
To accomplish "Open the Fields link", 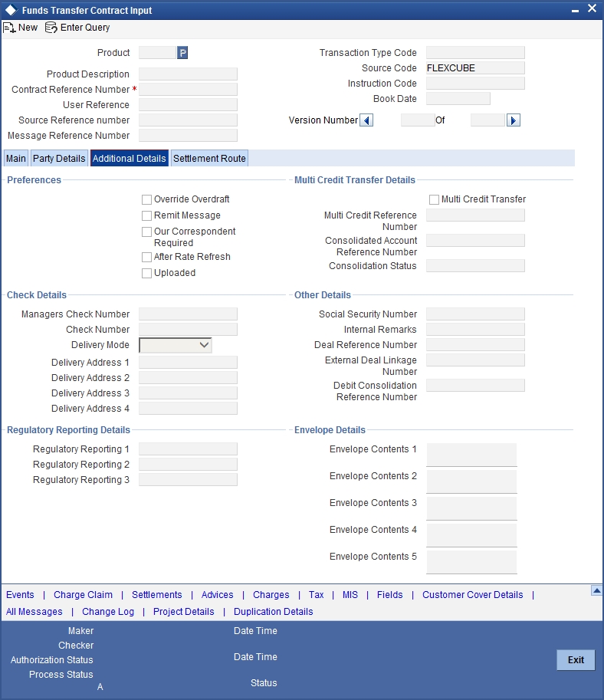I will 389,595.
